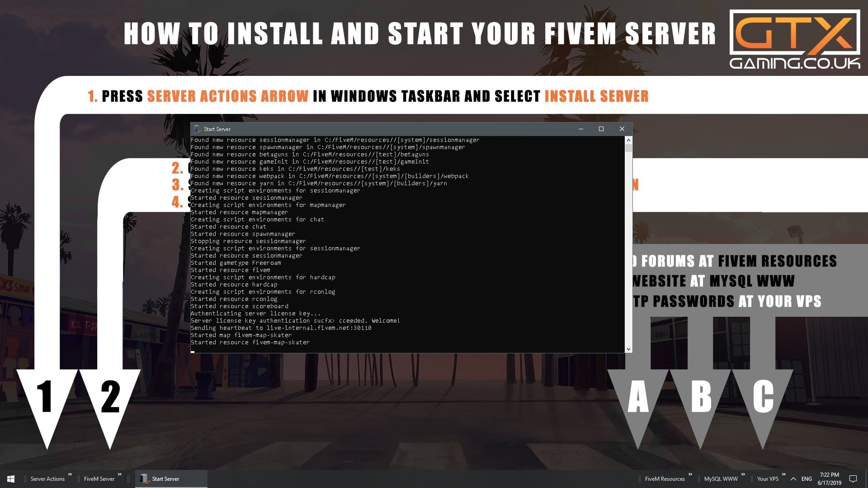Expand the Your VPS toolbar arrow

(x=783, y=474)
